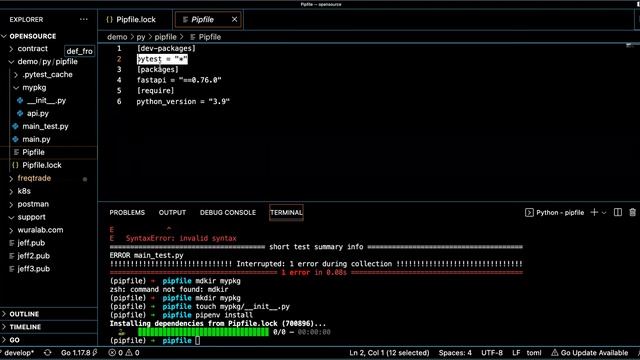Switch to the OUTPUT panel tab
Viewport: 640px width, 360px height.
tap(172, 213)
